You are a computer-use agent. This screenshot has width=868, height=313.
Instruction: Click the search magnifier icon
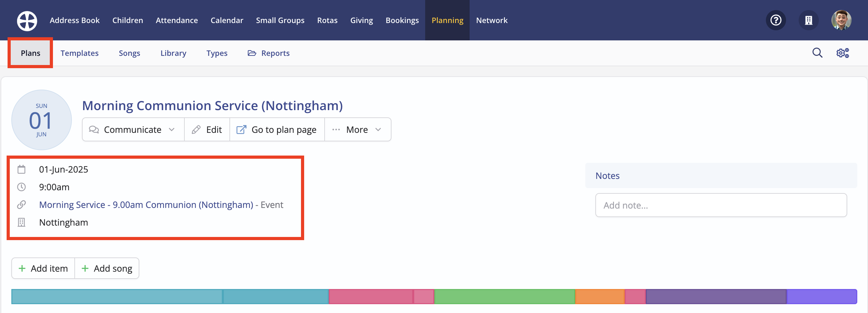tap(817, 53)
